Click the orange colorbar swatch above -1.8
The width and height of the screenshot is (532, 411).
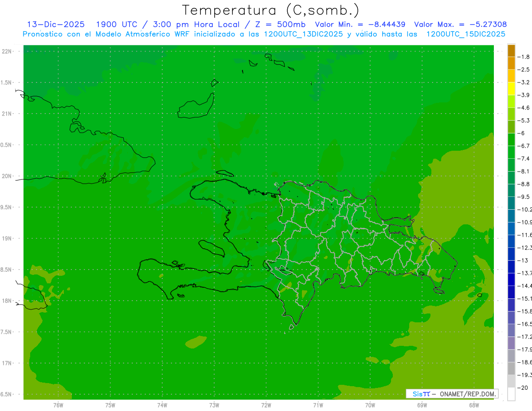click(511, 51)
